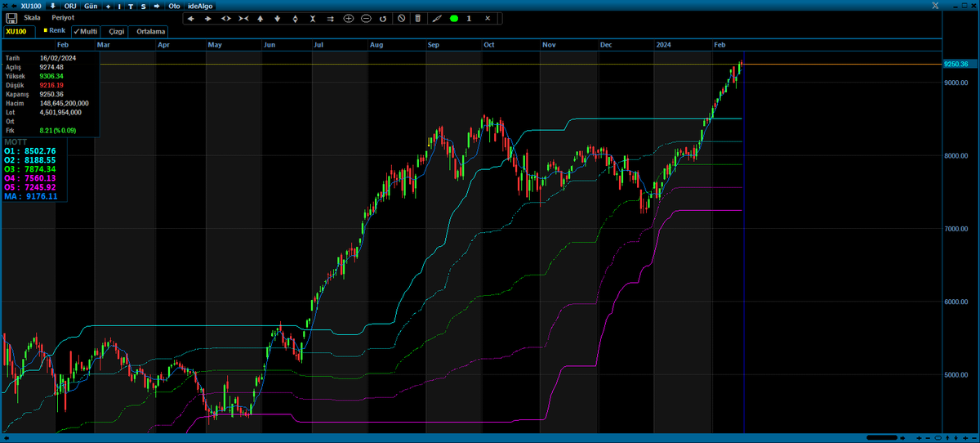The image size is (980, 443).
Task: Click the move down arrow icon
Action: (278, 18)
